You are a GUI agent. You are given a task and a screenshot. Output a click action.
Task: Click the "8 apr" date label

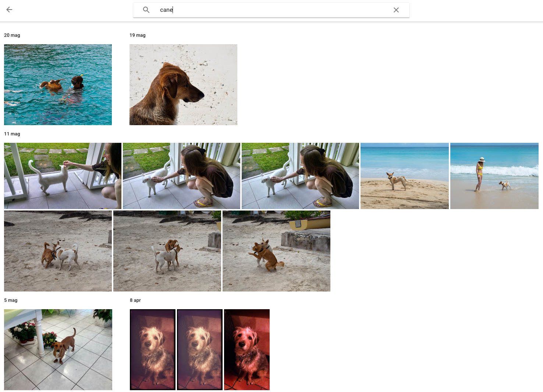(135, 300)
